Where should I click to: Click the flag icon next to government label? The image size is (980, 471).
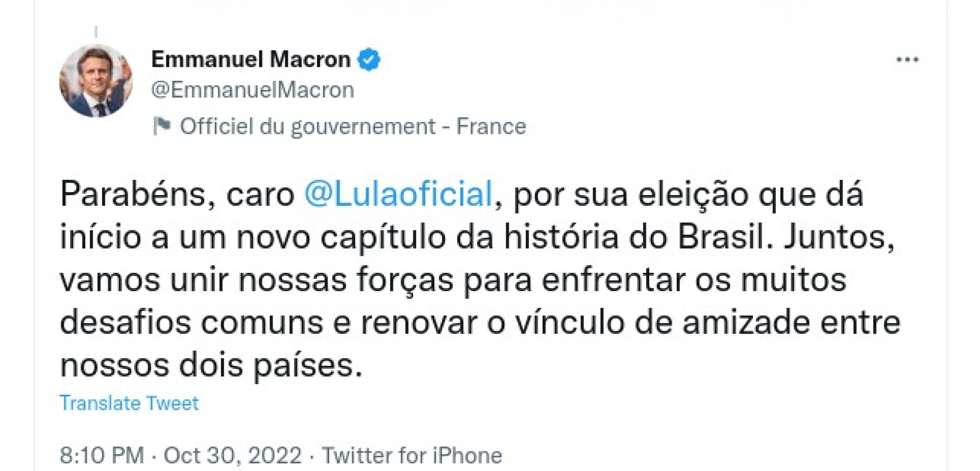163,125
